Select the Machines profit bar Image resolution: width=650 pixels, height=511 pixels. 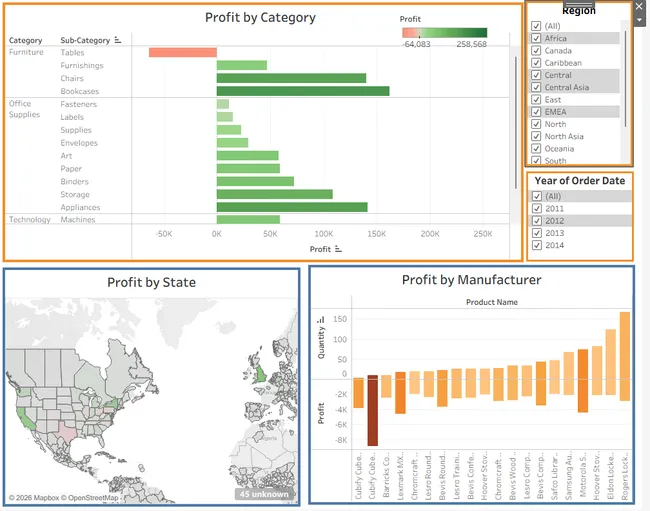coord(248,219)
